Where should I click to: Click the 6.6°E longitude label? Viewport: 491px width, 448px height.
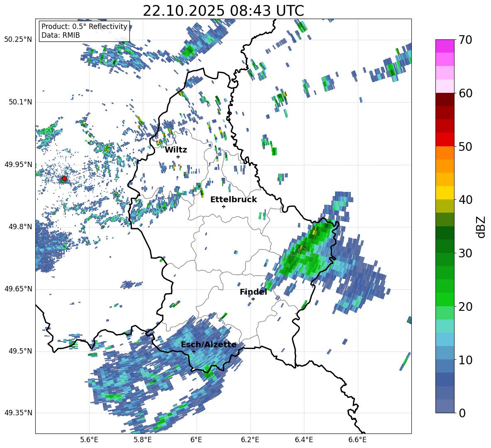coord(357,440)
